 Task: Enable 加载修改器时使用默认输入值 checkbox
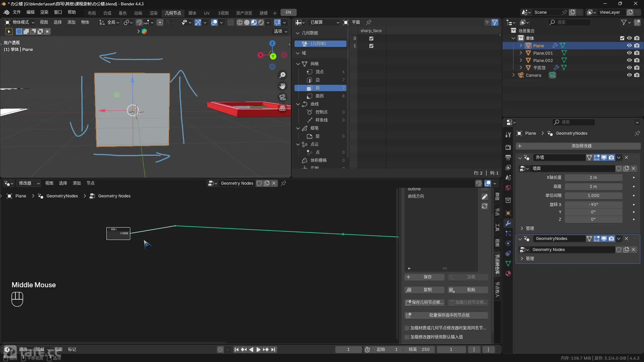coord(407,337)
